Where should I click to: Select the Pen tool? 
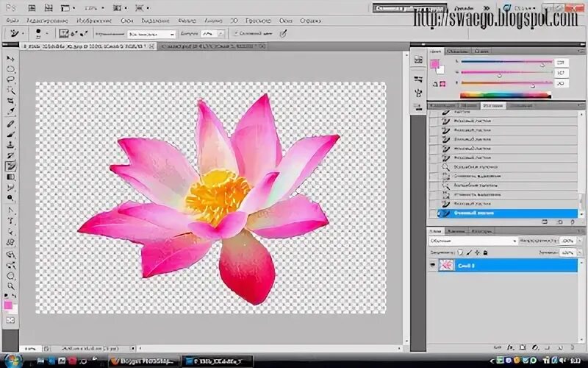pos(10,210)
